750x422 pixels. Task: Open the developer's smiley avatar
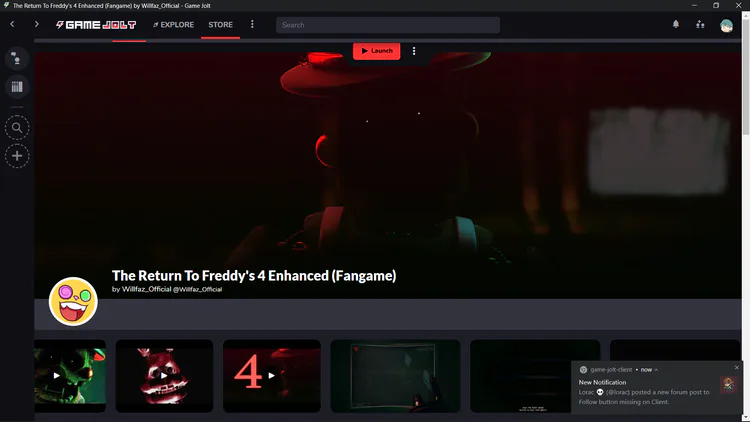(x=73, y=301)
